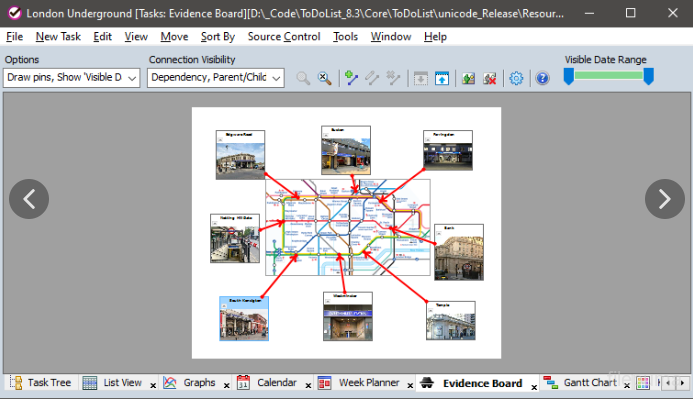
Task: Open the Move menu
Action: click(x=174, y=37)
